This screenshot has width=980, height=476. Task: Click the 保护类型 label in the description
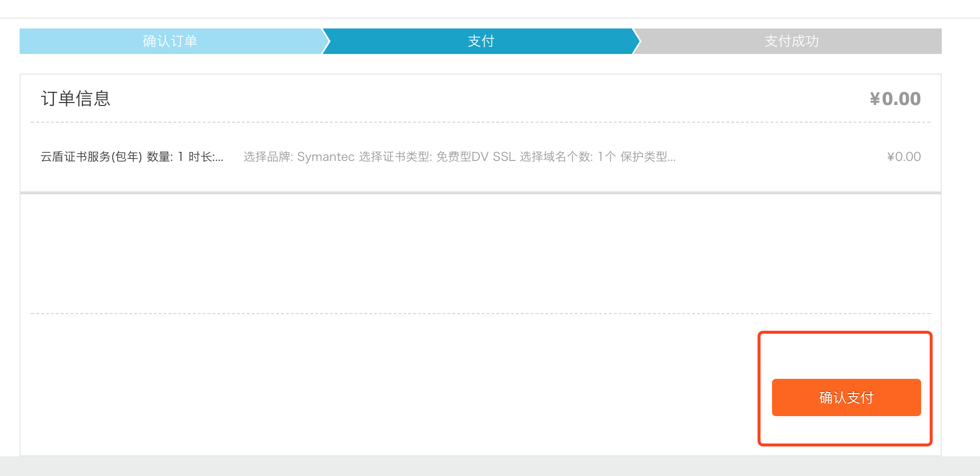coord(644,157)
